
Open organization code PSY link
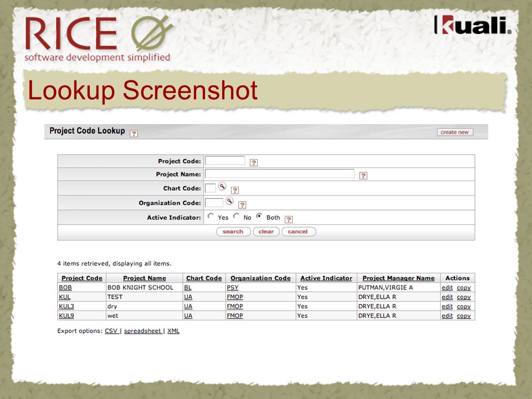click(233, 288)
